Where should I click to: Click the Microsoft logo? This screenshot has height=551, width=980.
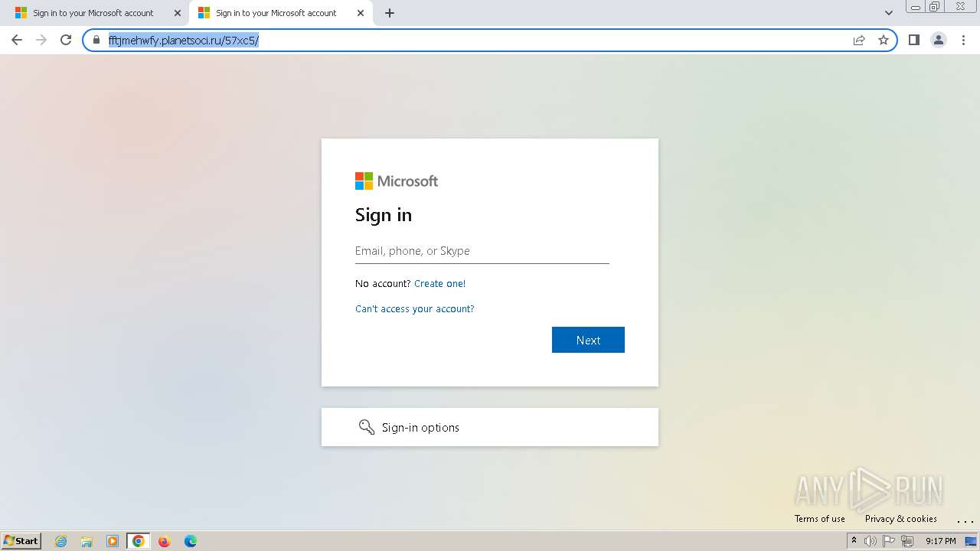point(397,181)
